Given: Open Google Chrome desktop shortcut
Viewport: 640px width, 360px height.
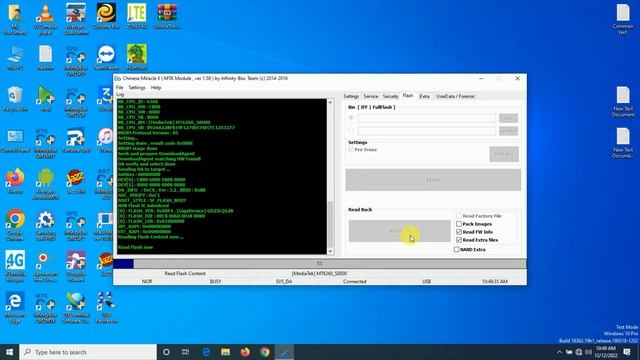Looking at the screenshot, I should click(x=15, y=225).
